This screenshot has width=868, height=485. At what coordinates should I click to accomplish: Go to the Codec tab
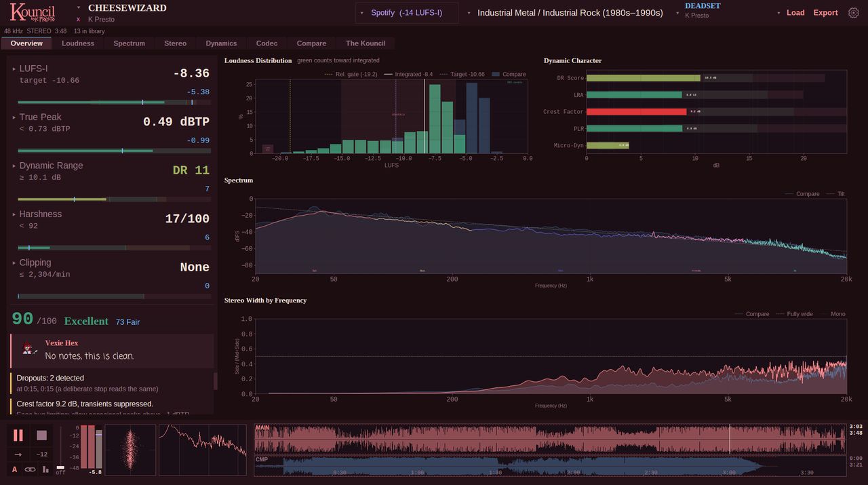[x=267, y=43]
